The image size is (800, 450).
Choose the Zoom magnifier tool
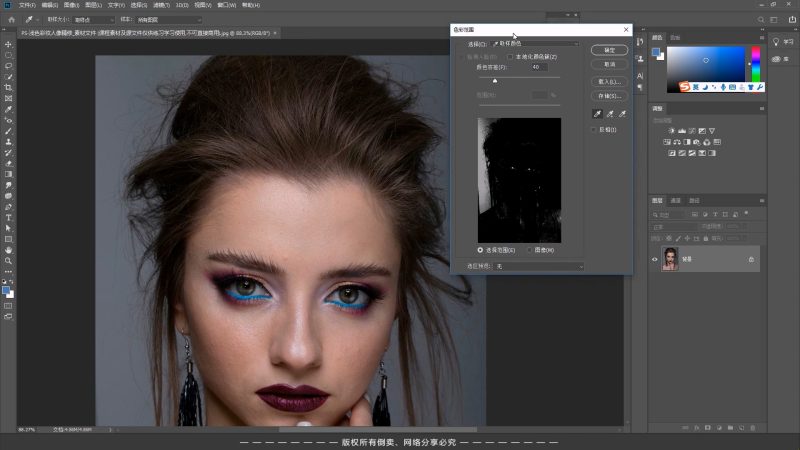8,261
